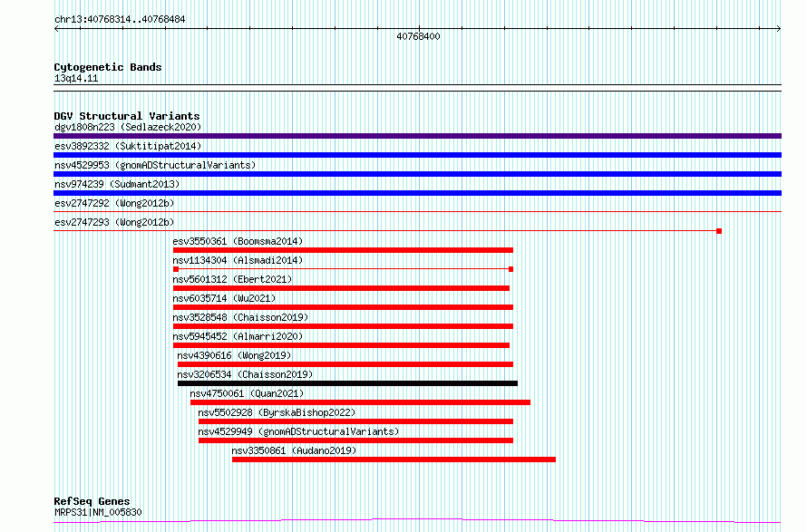807x532 pixels.
Task: Click the chr13:40768314..40768484 region label
Action: 120,20
